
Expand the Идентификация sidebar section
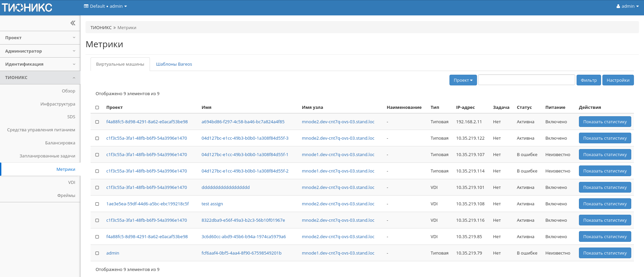[x=40, y=64]
